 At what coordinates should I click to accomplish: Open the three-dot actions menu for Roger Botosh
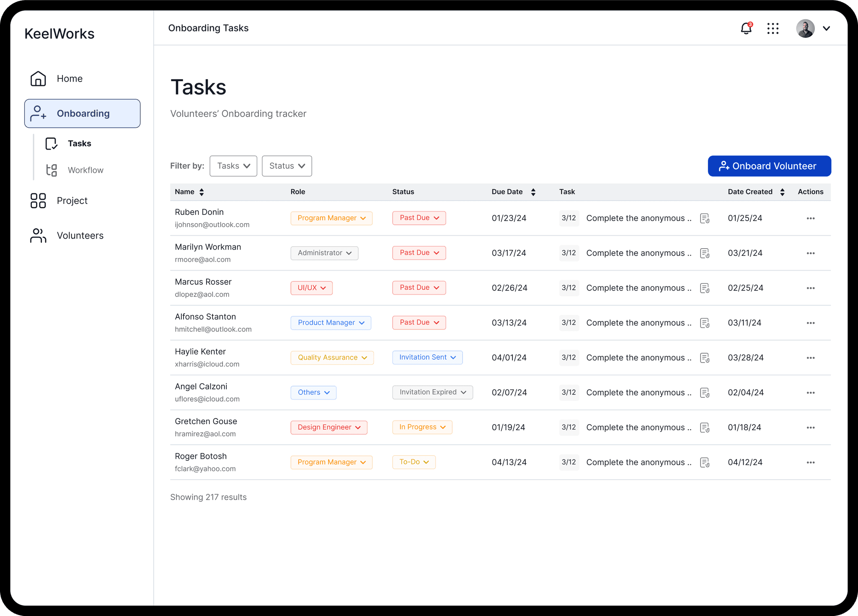point(810,462)
